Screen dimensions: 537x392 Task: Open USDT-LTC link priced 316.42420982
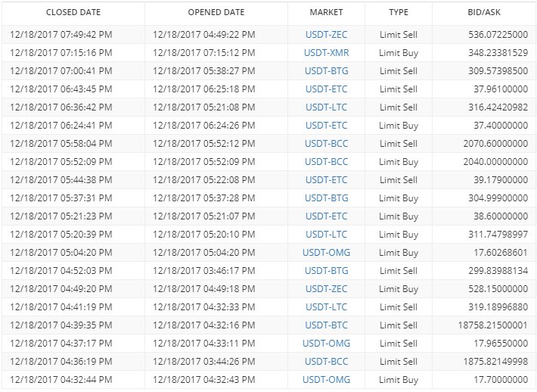click(x=327, y=107)
